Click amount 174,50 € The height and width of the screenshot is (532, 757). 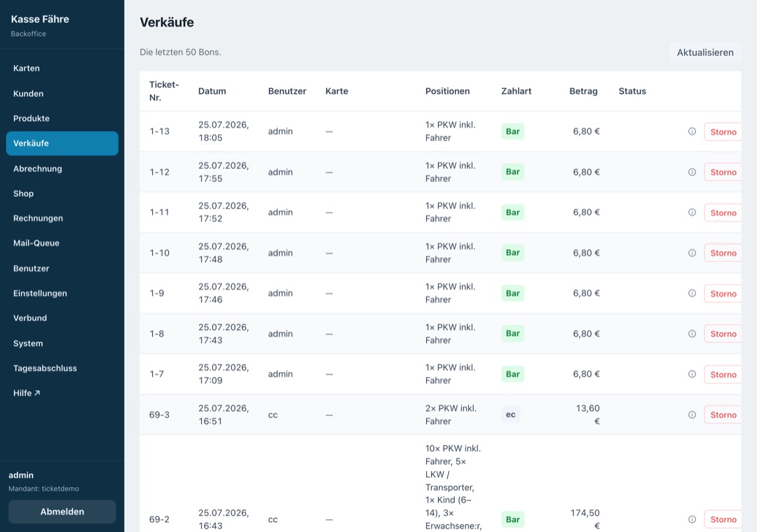(585, 519)
